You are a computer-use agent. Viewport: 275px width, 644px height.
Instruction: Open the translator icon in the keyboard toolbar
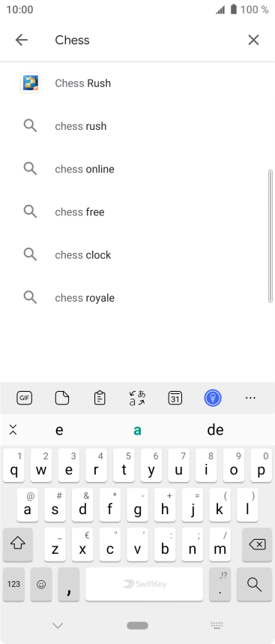click(x=137, y=398)
